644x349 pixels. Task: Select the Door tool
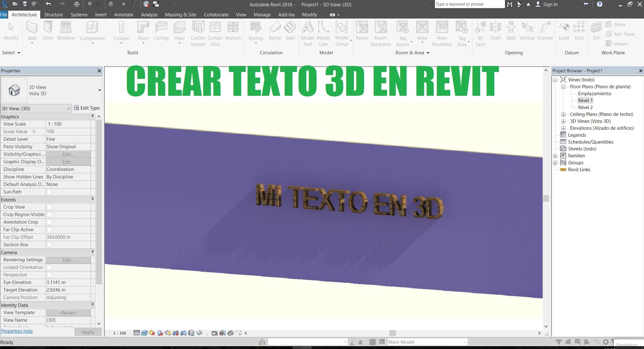(x=48, y=31)
